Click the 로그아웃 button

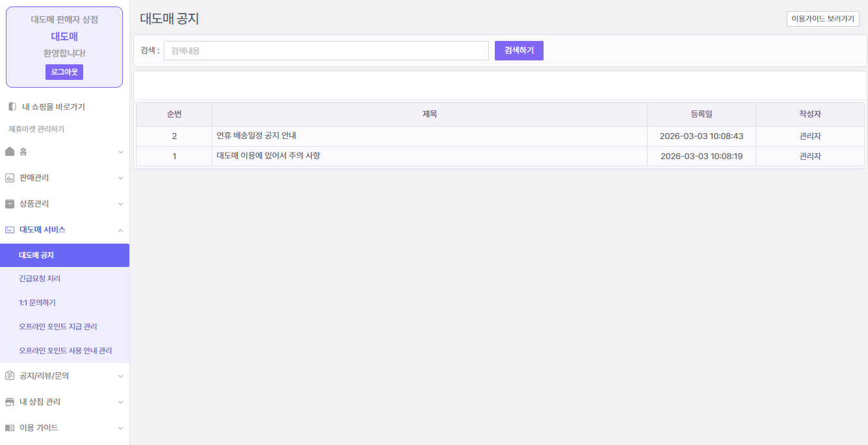coord(64,72)
